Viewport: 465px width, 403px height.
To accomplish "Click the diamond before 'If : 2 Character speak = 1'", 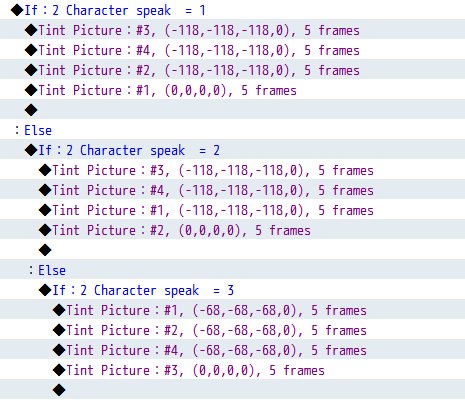I will coord(17,10).
